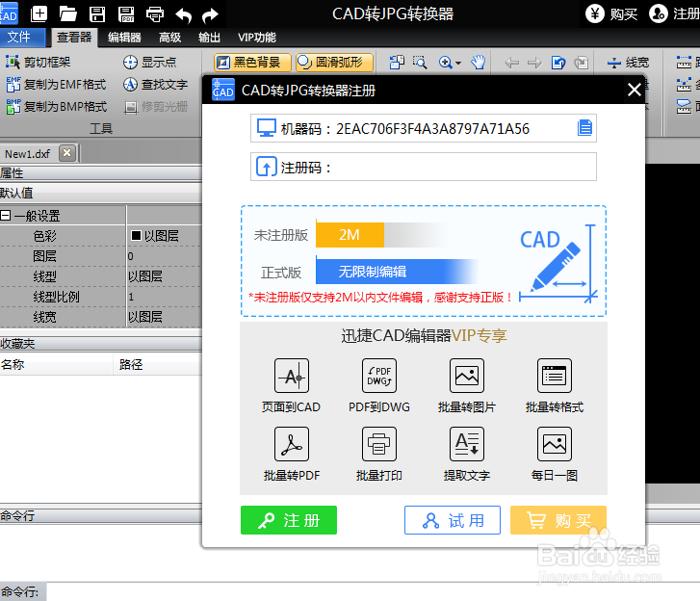The height and width of the screenshot is (601, 700).
Task: Open the 文件 menu
Action: coord(22,37)
